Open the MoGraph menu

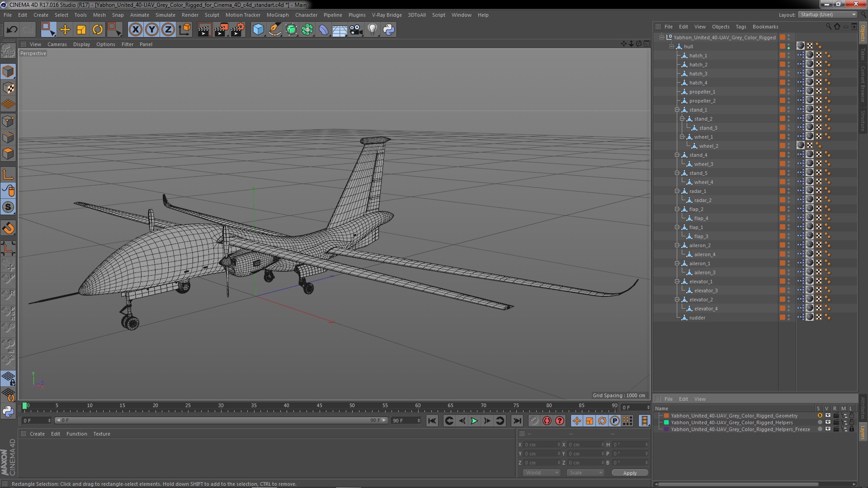278,15
